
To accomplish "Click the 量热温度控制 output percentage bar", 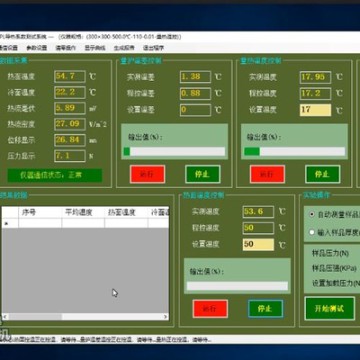I will coord(295,152).
